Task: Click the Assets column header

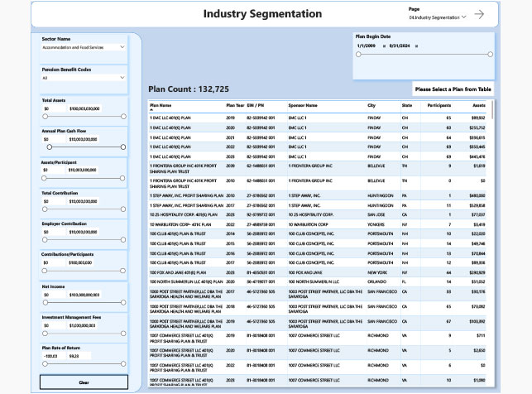Action: click(x=479, y=106)
